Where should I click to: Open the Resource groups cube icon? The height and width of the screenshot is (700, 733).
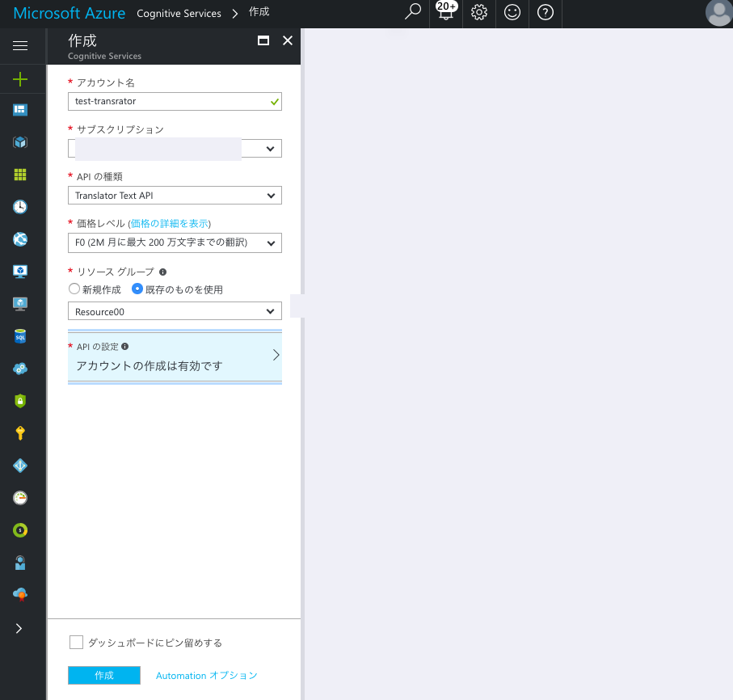coord(20,142)
